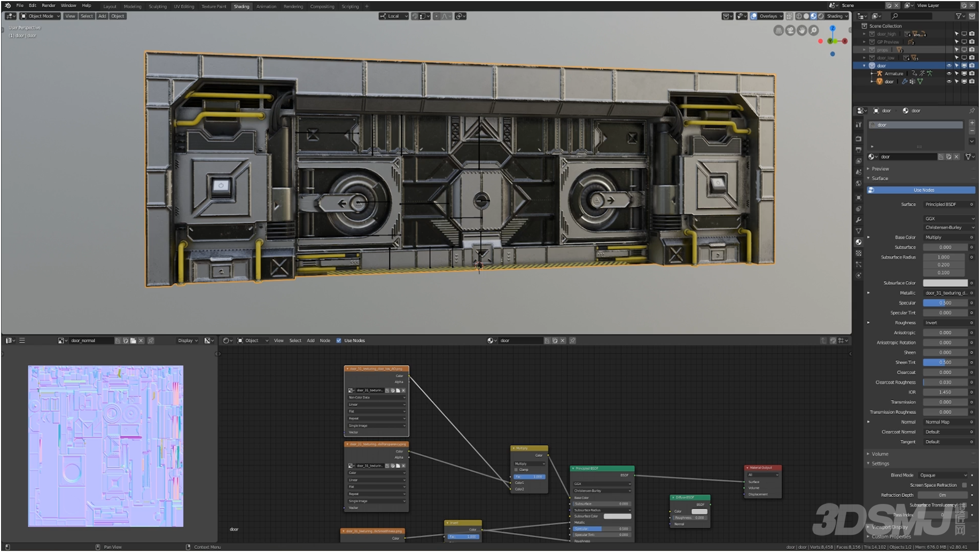980x552 pixels.
Task: Toggle Screen Space Refraction checkbox
Action: click(965, 485)
